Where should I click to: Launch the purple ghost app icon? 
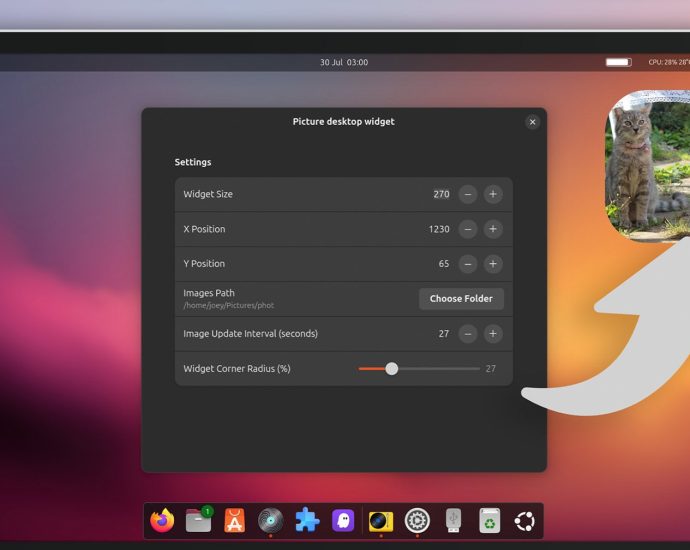point(343,521)
